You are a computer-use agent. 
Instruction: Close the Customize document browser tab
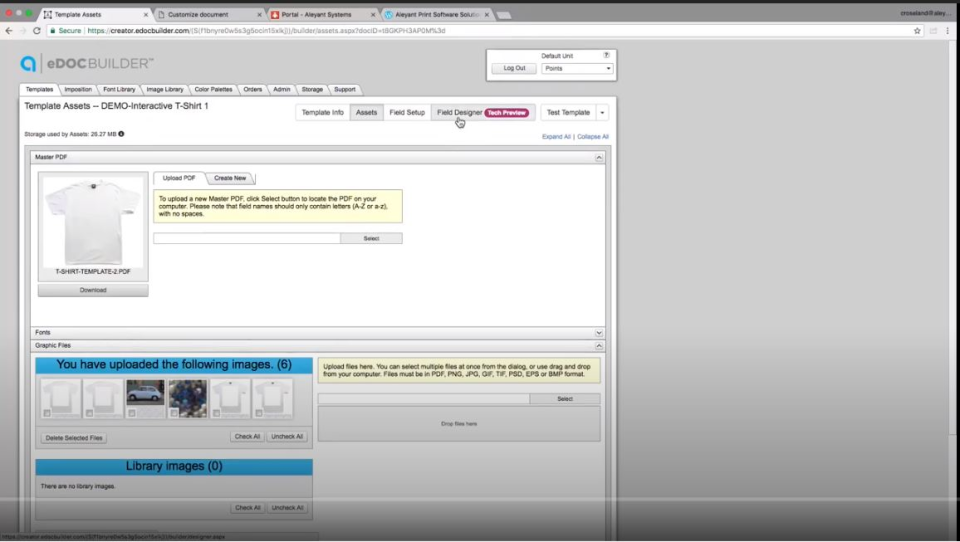[259, 15]
